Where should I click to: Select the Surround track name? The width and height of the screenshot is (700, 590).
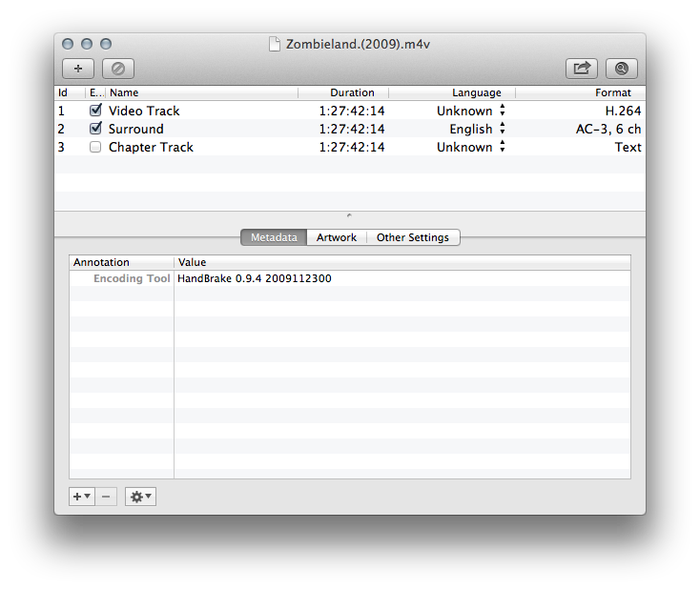click(136, 129)
